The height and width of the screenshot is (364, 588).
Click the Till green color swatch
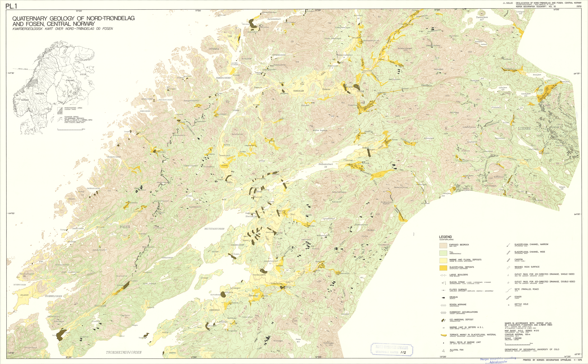coord(443,253)
